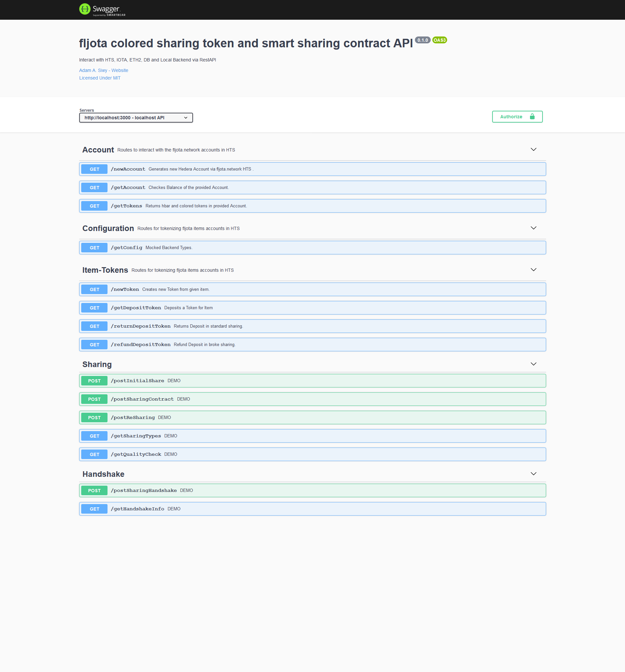Click the Swagger logo in header
The width and height of the screenshot is (625, 672).
point(102,10)
